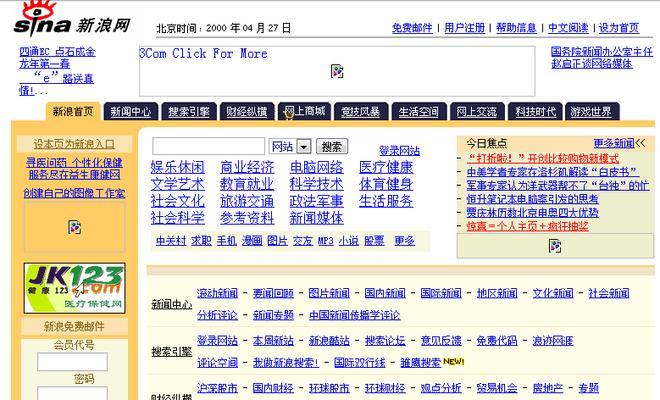Open the 政法军事 category
This screenshot has height=400, width=660.
tap(317, 201)
